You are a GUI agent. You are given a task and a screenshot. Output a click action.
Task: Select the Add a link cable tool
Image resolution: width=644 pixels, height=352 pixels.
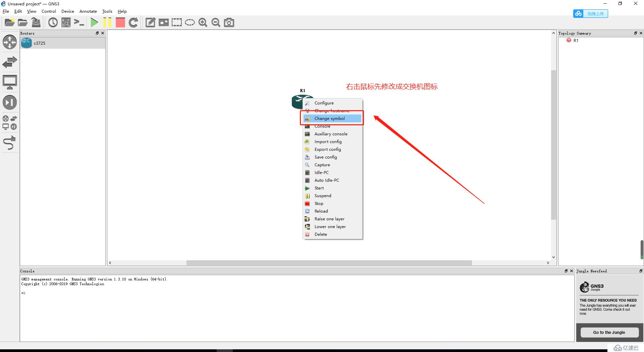10,143
